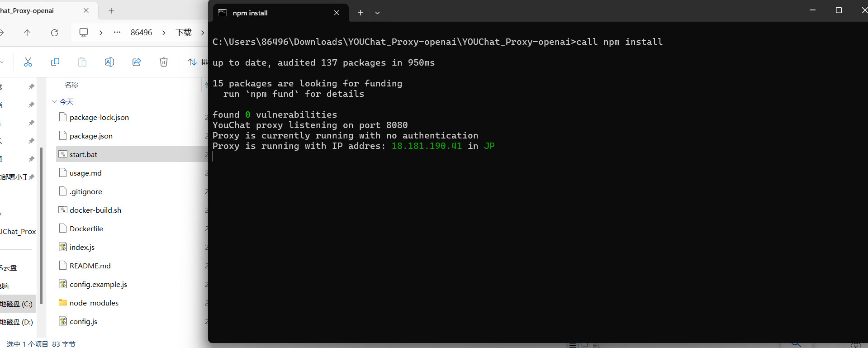The image size is (868, 348).
Task: Expand the chevron after 86496 breadcrumb
Action: (164, 33)
